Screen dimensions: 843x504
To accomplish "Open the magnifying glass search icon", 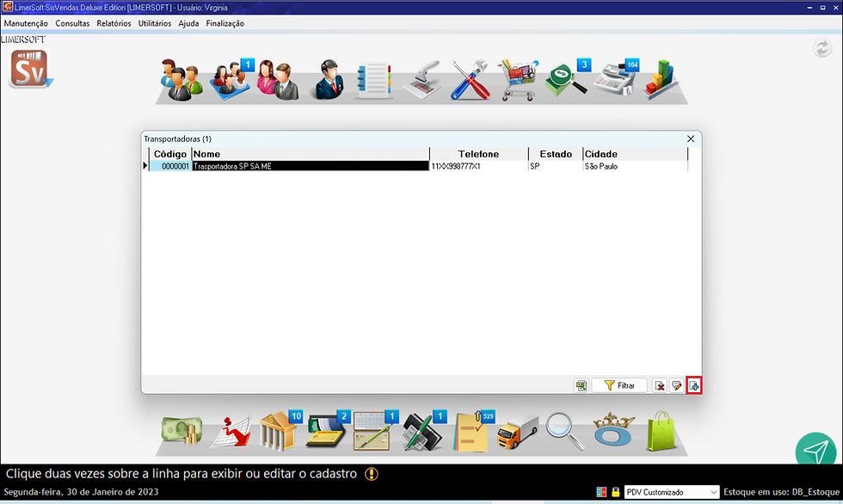I will pyautogui.click(x=564, y=431).
